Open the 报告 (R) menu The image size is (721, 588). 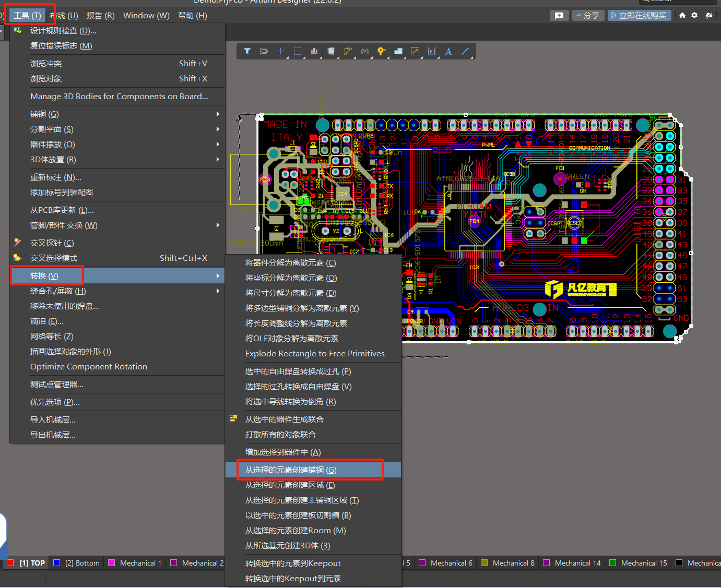(x=100, y=16)
